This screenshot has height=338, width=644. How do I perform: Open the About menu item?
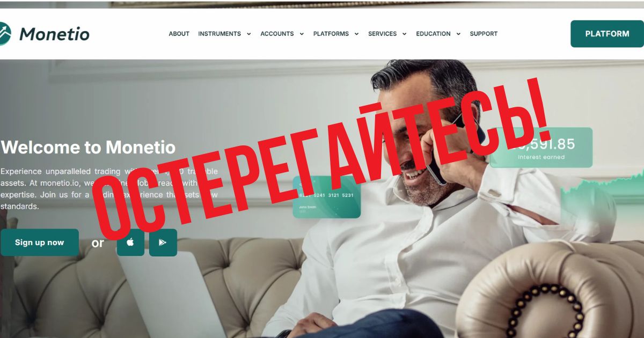click(x=179, y=34)
